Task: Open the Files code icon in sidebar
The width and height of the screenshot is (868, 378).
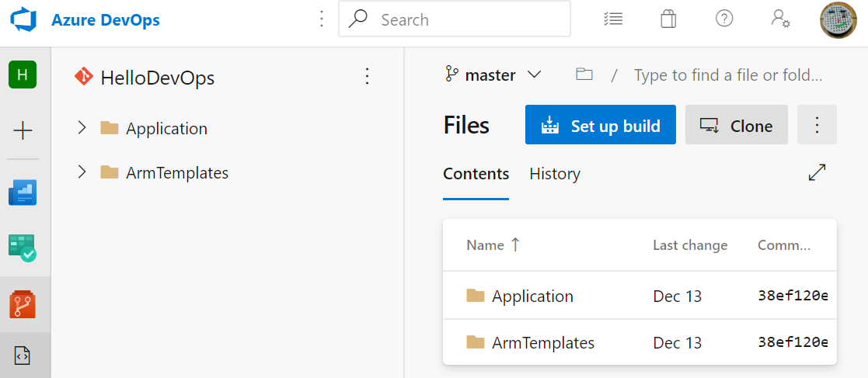Action: tap(23, 355)
